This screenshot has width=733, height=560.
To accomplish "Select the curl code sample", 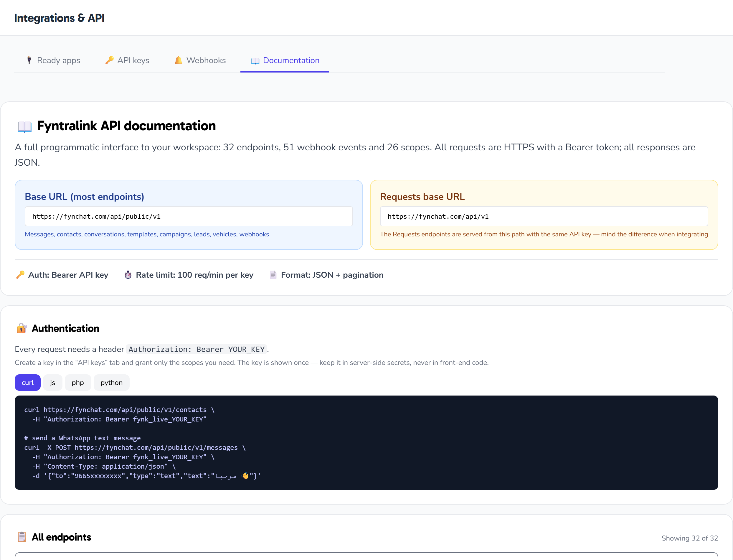I will [x=28, y=383].
